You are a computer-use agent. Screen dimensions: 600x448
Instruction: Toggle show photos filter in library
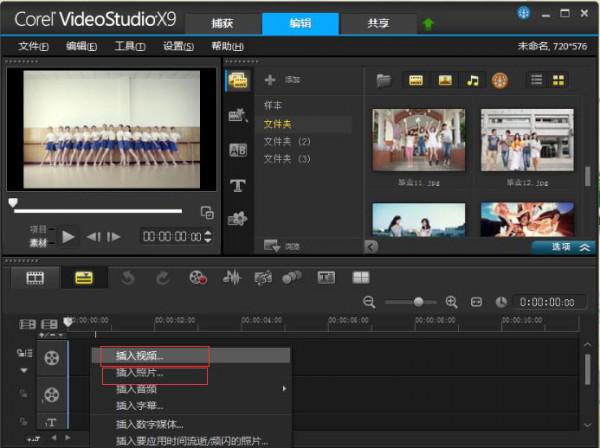tap(444, 80)
